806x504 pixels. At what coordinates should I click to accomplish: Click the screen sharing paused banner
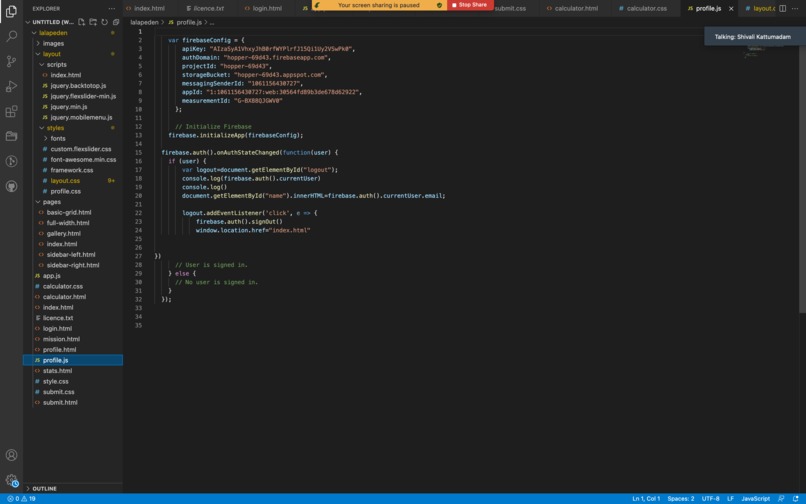[x=379, y=5]
